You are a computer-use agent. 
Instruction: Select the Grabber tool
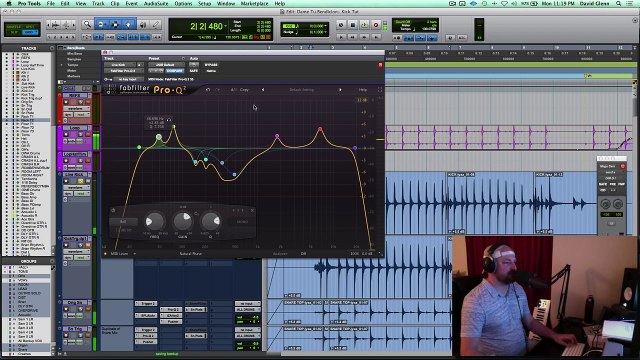pos(129,25)
